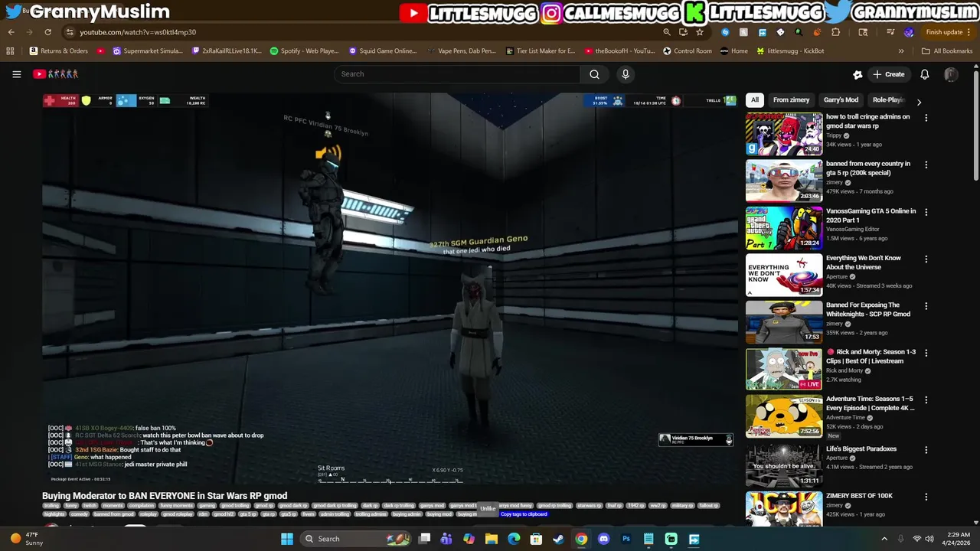
Task: Open options for Rick and Morty livestream
Action: [926, 353]
